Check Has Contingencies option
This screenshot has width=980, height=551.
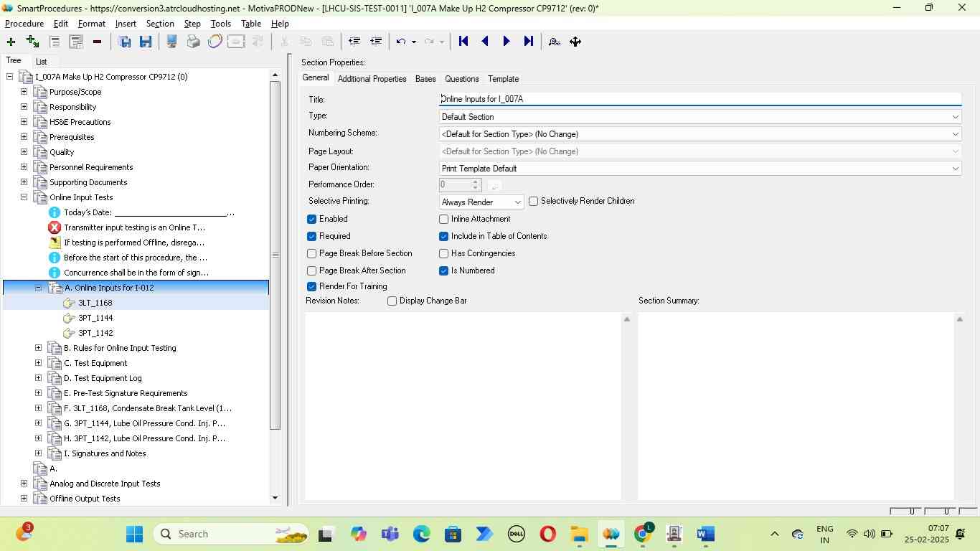point(443,253)
